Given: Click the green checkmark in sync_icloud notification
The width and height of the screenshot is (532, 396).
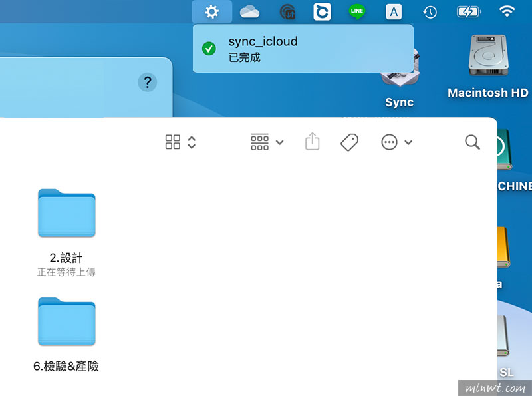Looking at the screenshot, I should pos(209,49).
